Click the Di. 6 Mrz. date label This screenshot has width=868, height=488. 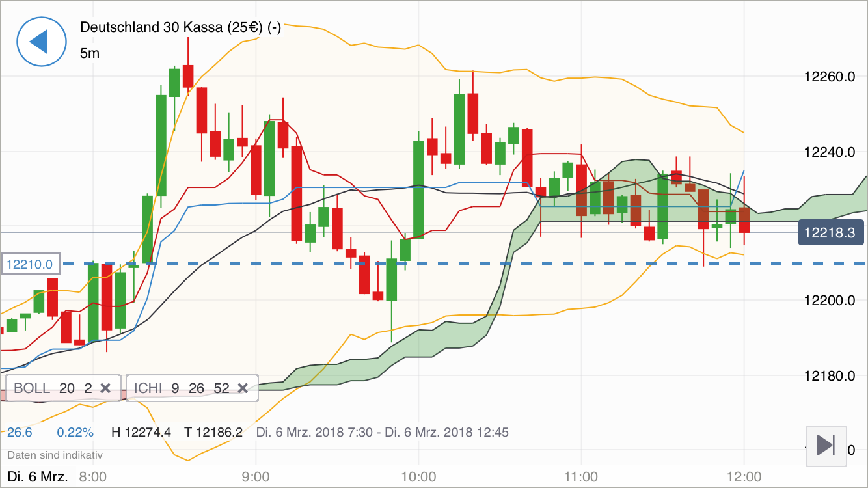point(37,476)
